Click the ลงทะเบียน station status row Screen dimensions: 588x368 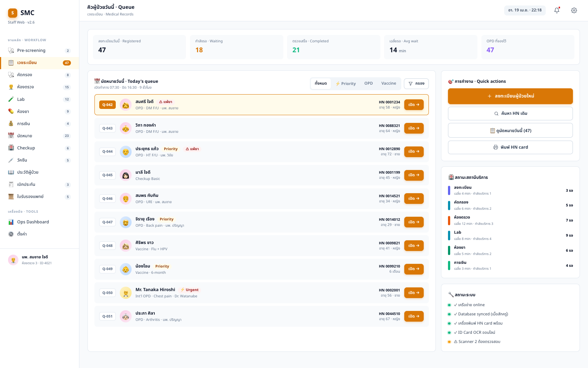[510, 190]
